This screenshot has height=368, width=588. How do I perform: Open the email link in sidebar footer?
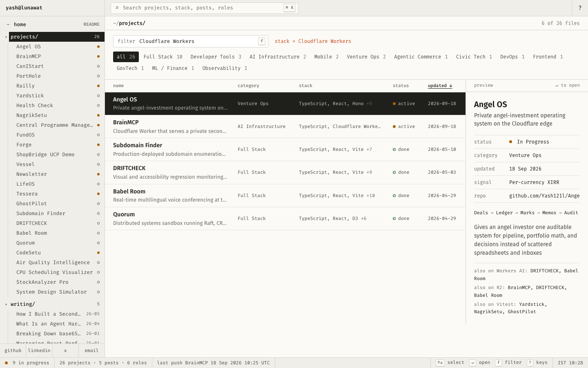[91, 351]
